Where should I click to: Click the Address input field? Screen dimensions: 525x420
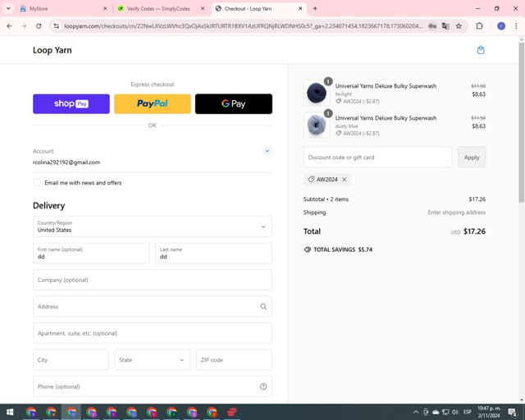tap(153, 307)
